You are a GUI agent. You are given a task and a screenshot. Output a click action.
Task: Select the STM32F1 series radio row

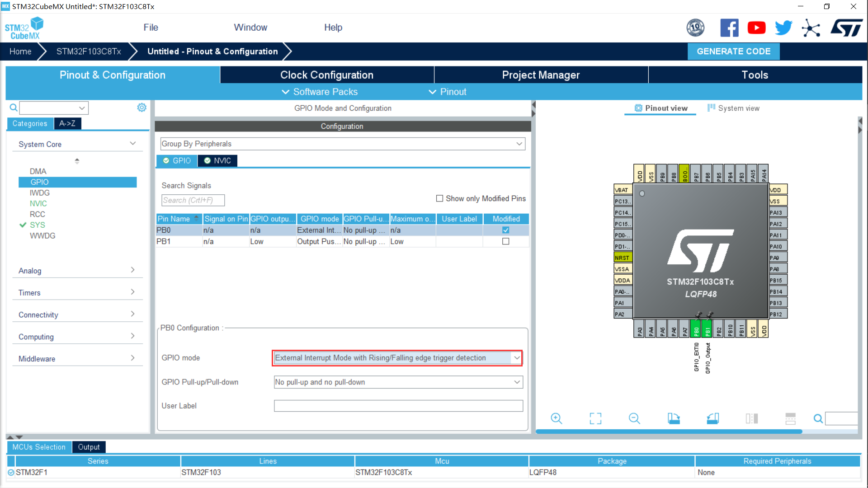coord(11,473)
